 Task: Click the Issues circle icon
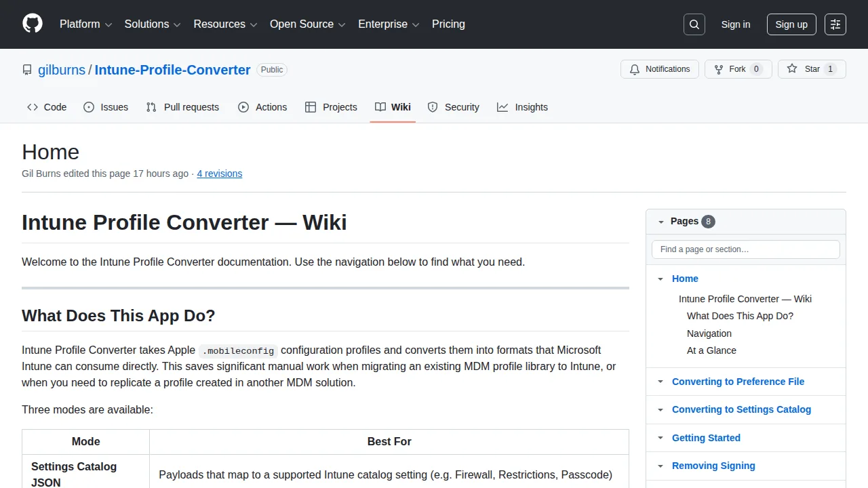click(x=89, y=107)
